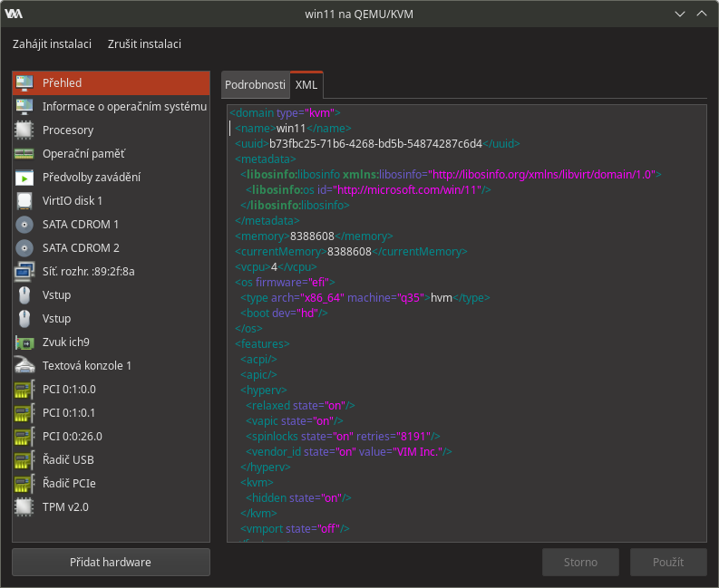The width and height of the screenshot is (719, 588).
Task: Click the spinlocks retries="8191" line
Action: pyautogui.click(x=343, y=437)
